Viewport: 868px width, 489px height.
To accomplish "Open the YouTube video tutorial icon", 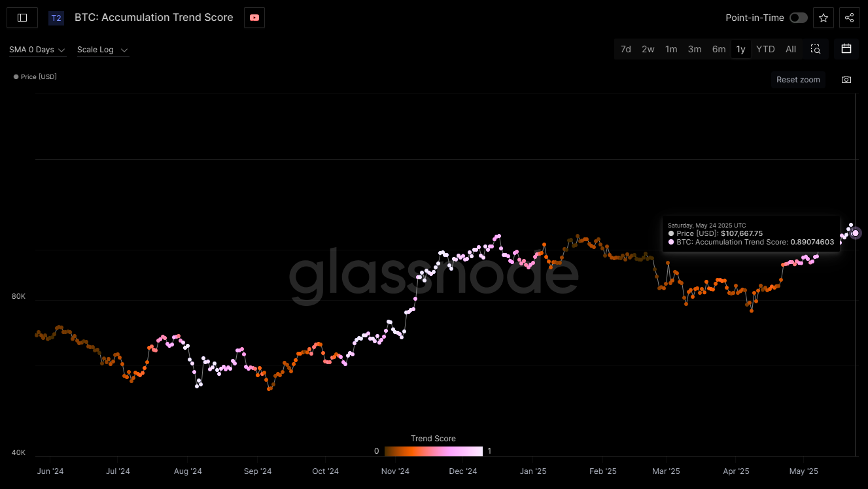I will tap(254, 18).
